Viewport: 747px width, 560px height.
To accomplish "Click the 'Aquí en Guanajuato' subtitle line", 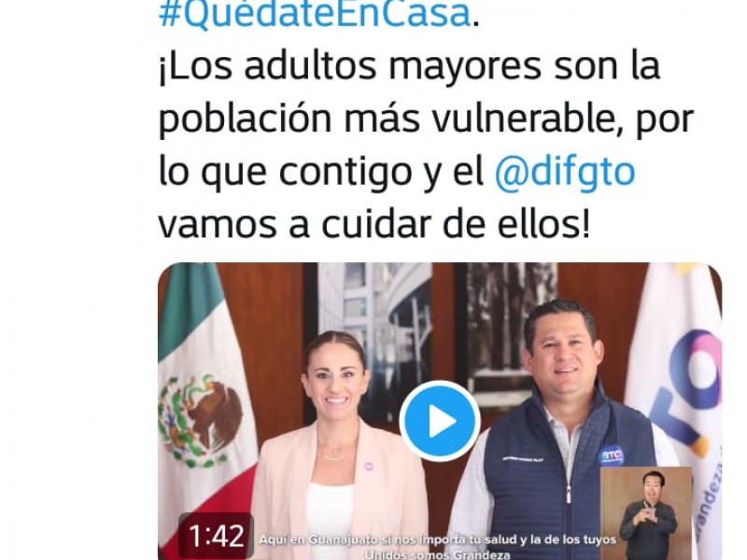I will (437, 540).
